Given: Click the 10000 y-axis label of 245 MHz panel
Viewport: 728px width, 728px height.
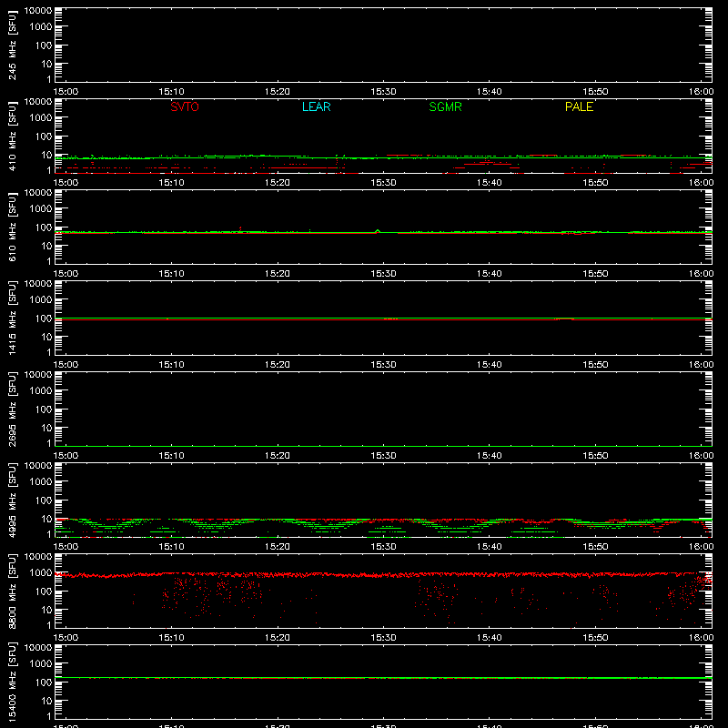Looking at the screenshot, I should 38,11.
